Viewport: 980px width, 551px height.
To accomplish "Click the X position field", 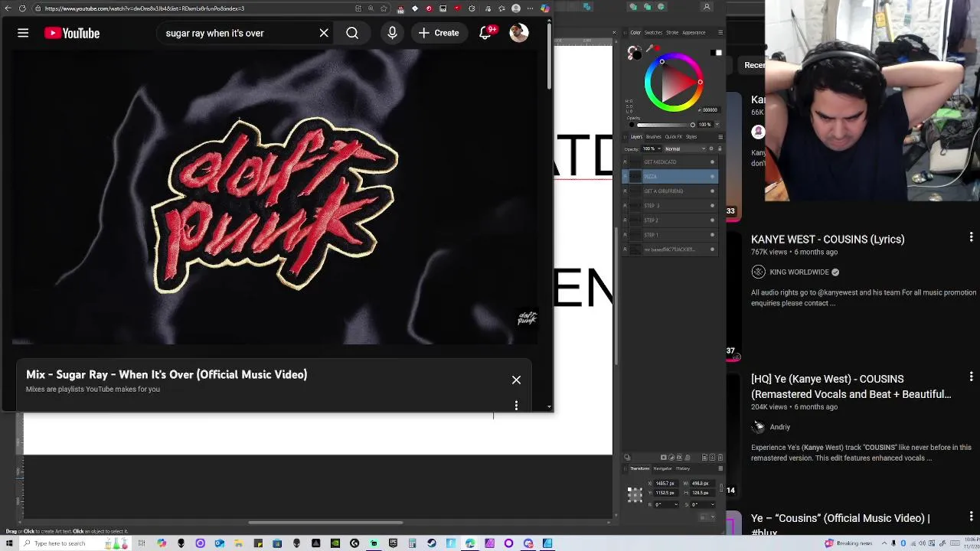I will click(665, 484).
